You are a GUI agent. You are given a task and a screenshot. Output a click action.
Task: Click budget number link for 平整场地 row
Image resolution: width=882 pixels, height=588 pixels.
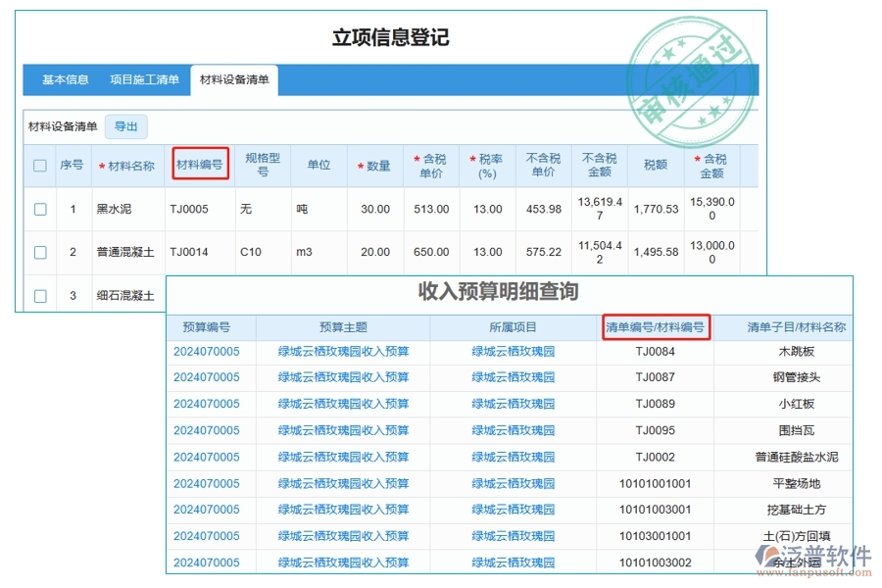click(209, 482)
